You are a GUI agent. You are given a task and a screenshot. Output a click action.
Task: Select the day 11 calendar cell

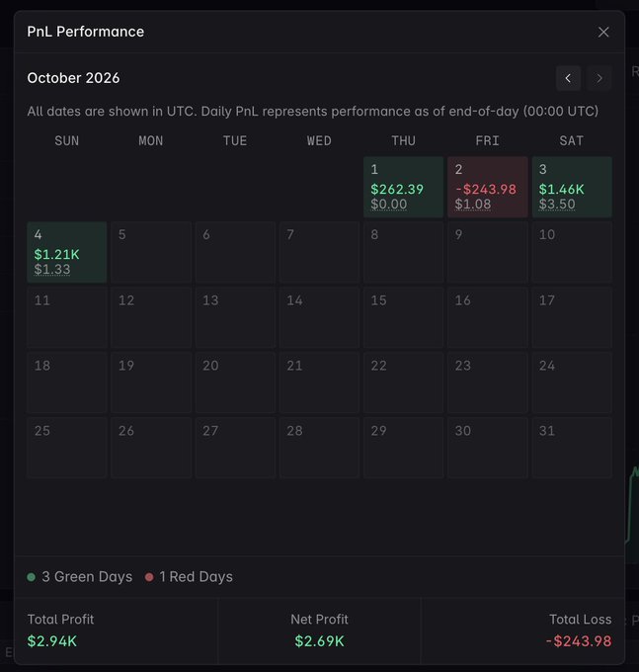[x=67, y=317]
